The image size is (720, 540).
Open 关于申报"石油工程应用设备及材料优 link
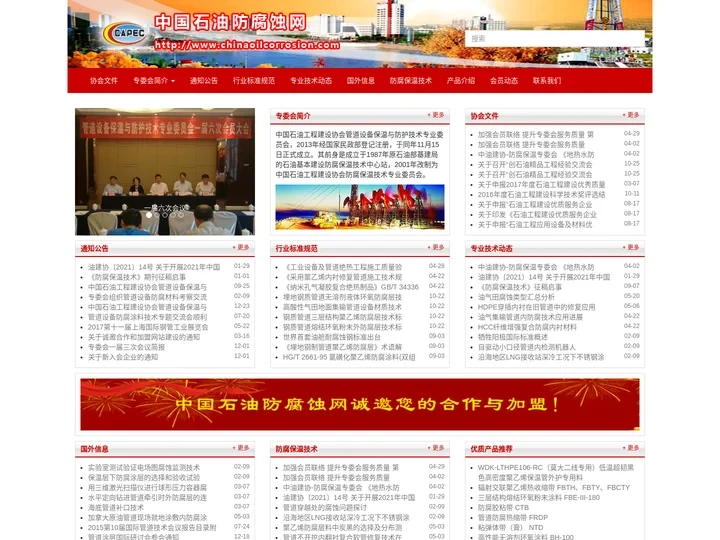535,225
